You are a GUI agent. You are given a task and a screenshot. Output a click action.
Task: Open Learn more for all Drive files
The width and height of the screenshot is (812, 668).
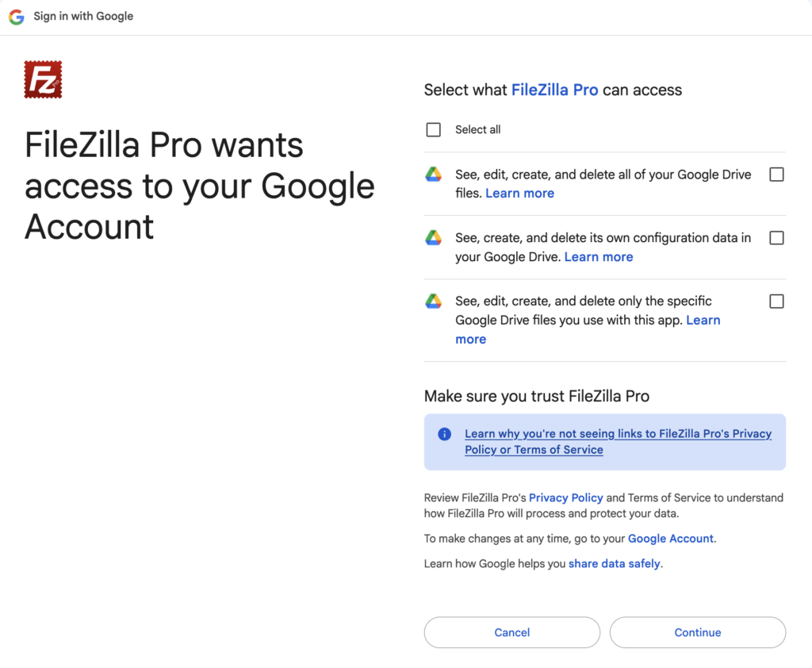[x=519, y=194]
